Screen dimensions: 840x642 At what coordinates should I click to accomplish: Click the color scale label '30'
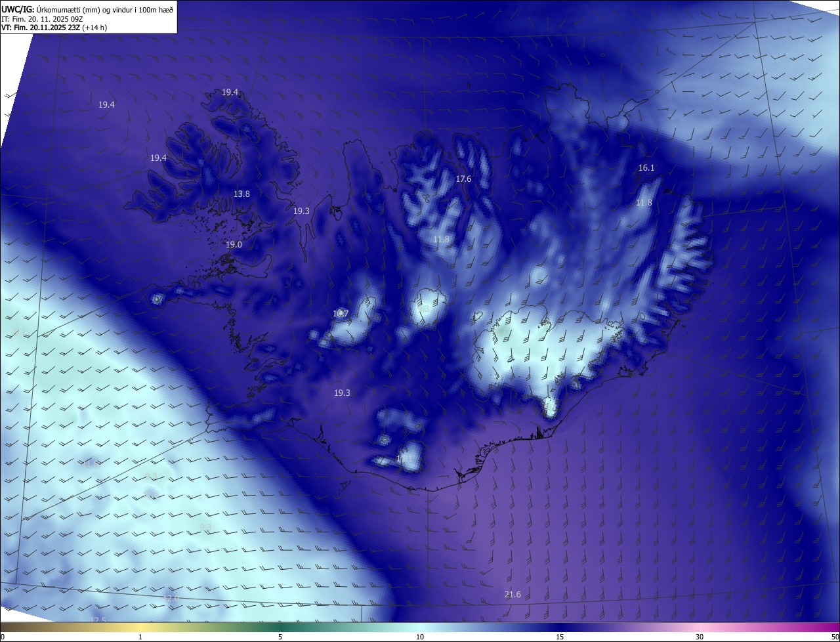pos(700,637)
